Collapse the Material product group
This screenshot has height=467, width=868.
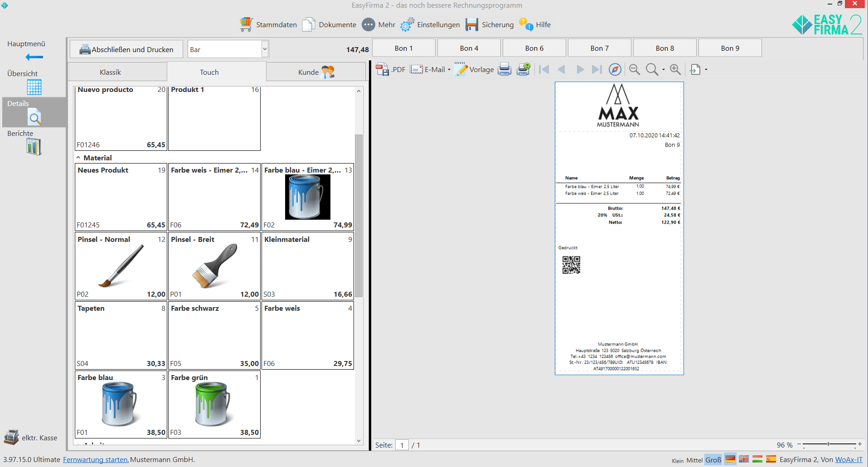(78, 158)
